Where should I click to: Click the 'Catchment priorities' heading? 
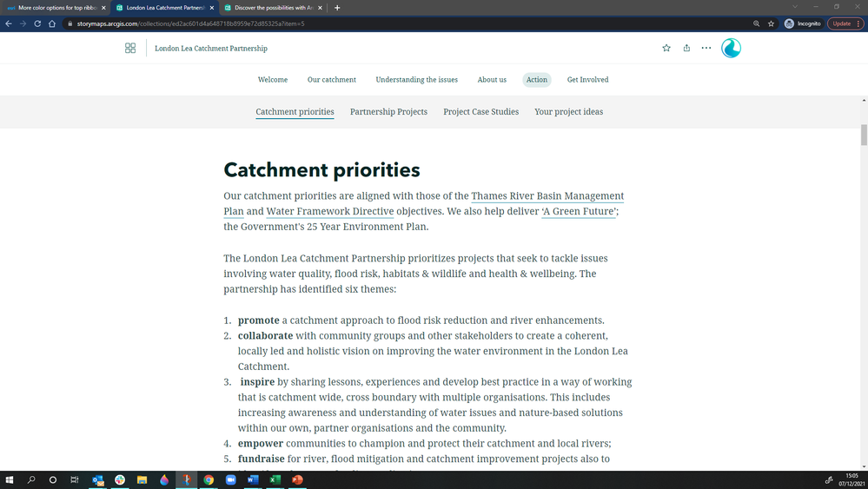tap(321, 170)
